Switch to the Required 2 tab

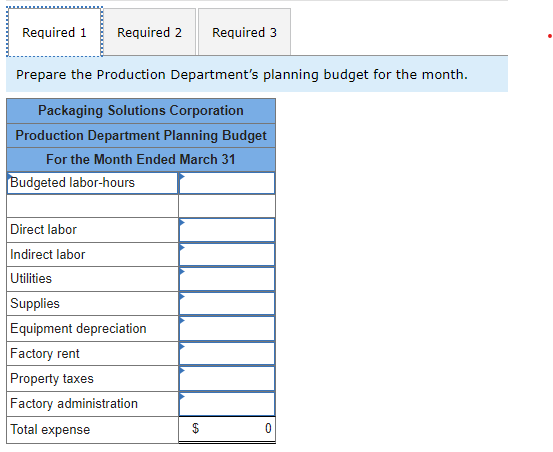click(150, 32)
